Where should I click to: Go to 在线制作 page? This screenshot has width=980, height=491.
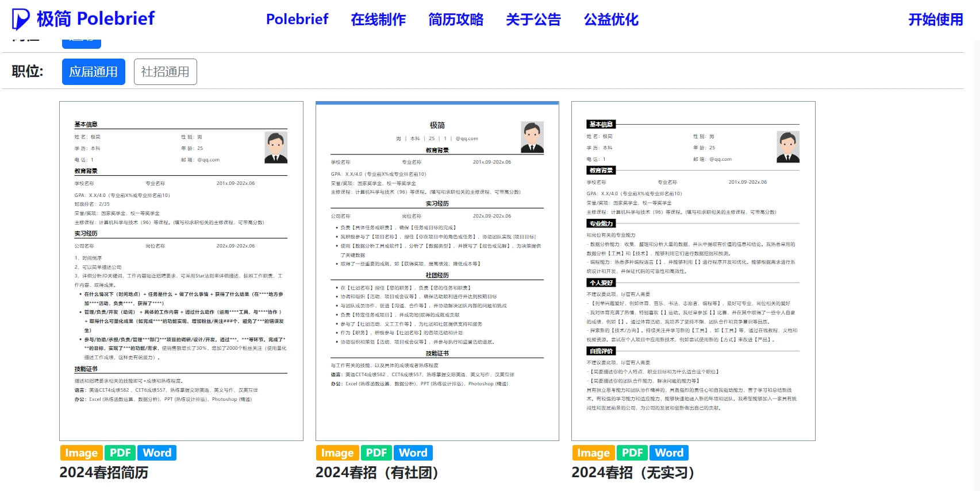coord(378,20)
